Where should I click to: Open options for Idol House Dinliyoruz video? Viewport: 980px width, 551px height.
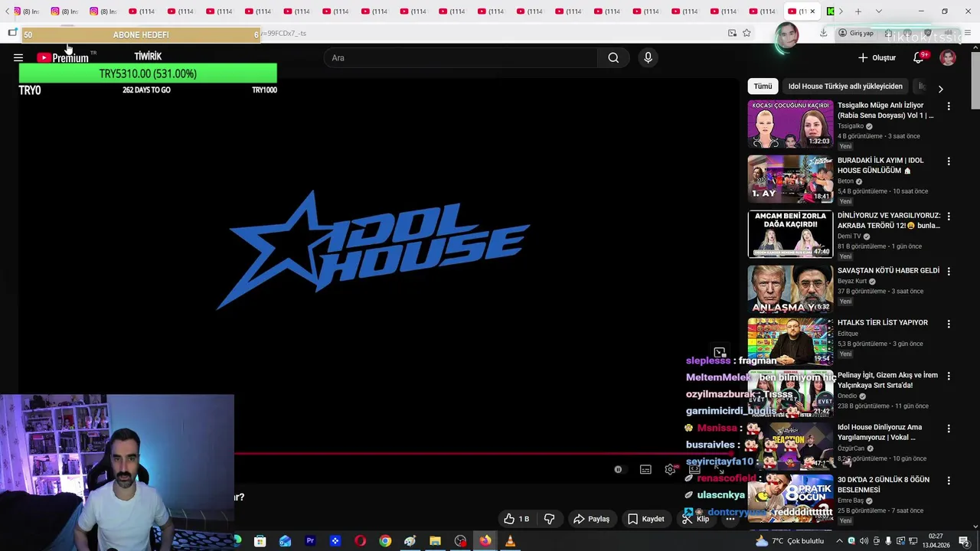(x=949, y=429)
